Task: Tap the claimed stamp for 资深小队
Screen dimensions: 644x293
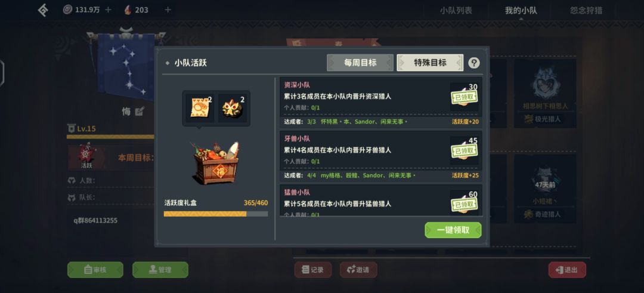Action: (464, 97)
